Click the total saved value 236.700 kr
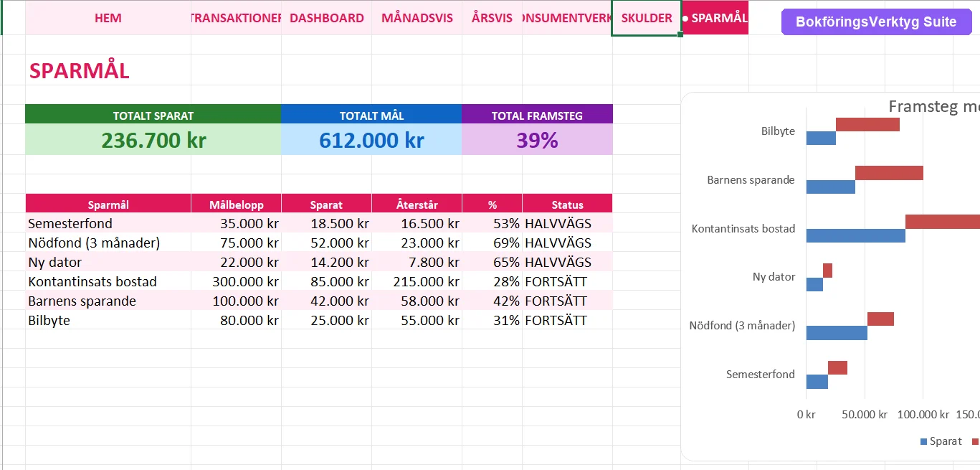The height and width of the screenshot is (470, 980). coord(153,140)
